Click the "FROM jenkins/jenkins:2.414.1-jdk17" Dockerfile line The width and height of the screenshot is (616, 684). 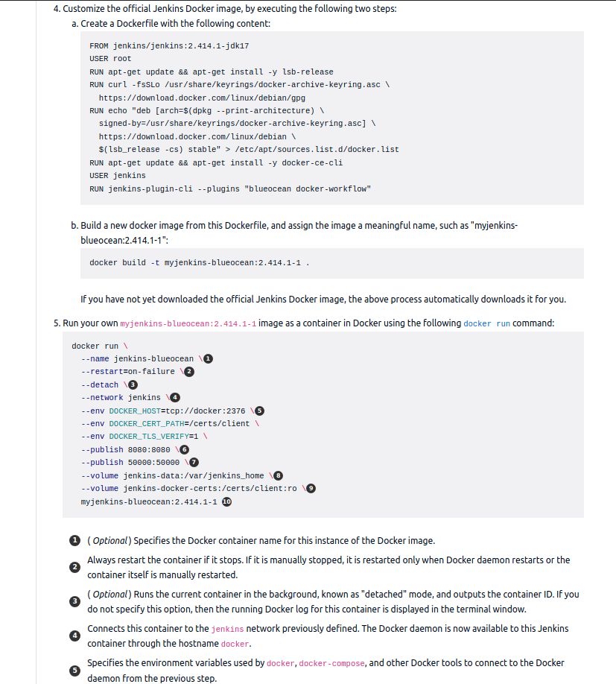(x=169, y=45)
